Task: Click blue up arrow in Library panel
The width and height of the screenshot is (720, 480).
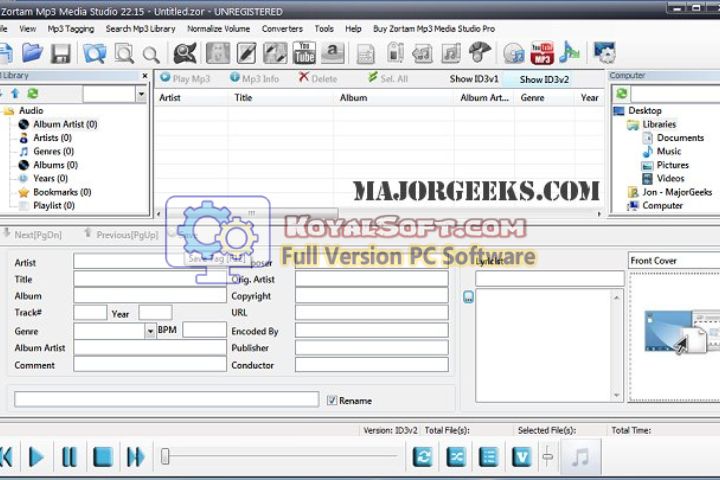Action: pos(15,94)
